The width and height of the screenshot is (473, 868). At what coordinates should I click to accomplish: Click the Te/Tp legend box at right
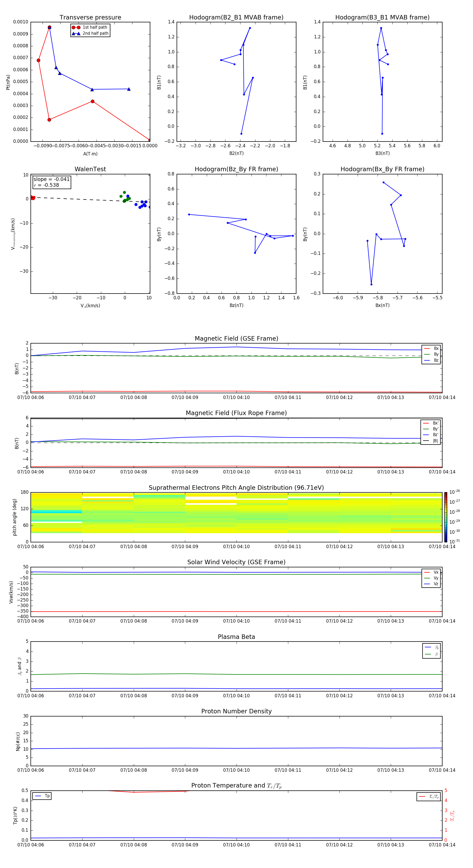(428, 796)
